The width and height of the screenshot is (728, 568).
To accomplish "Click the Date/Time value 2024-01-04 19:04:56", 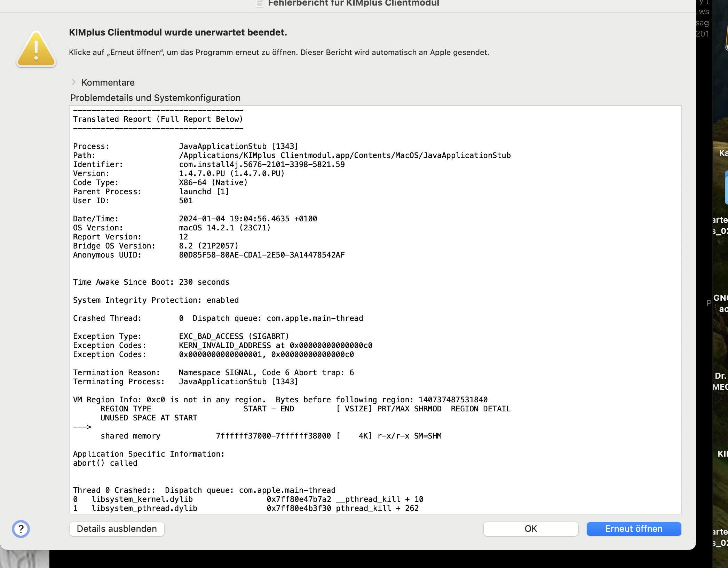I will (248, 219).
